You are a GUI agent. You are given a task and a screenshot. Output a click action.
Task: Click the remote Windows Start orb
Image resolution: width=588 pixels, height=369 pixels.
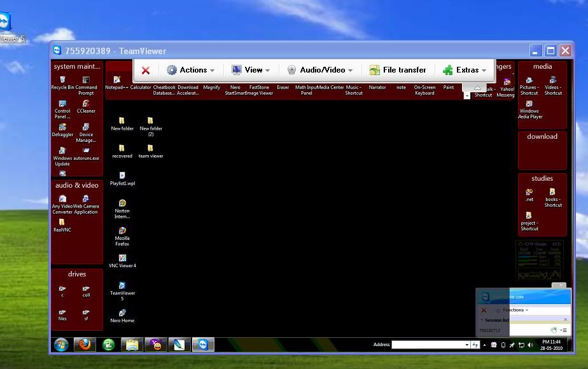pos(62,345)
